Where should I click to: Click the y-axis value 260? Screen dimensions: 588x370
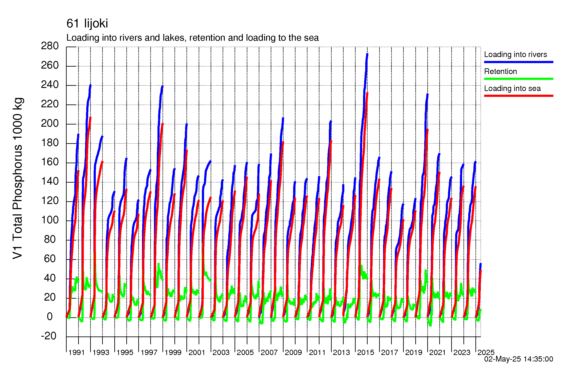(x=50, y=65)
